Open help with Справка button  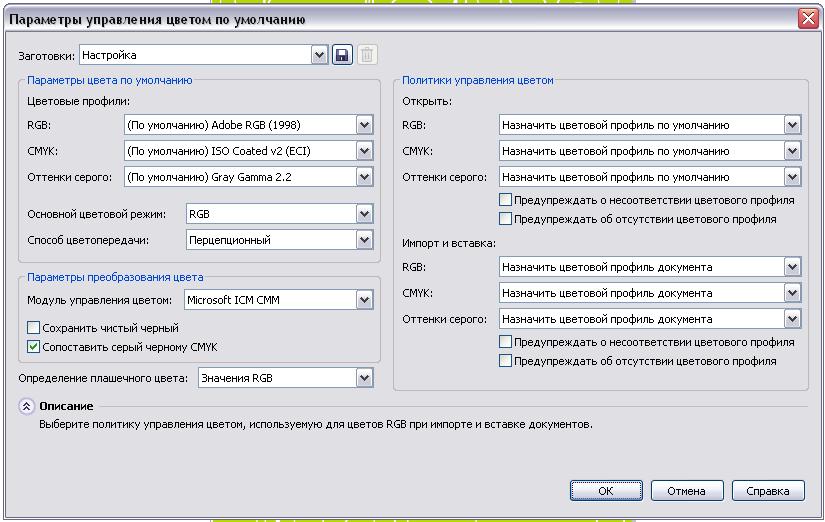tap(768, 491)
